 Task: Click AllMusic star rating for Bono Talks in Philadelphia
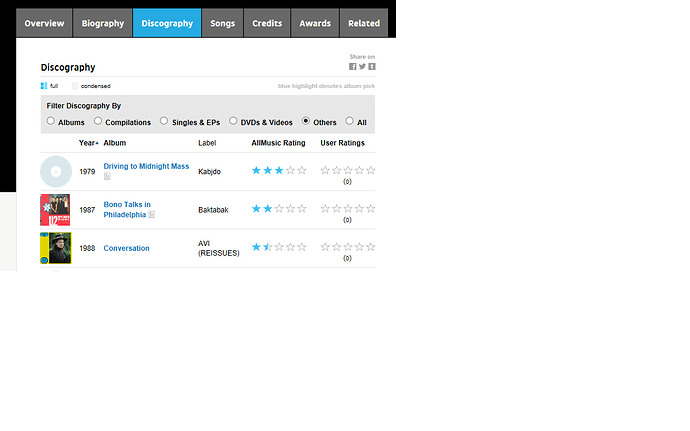point(279,209)
